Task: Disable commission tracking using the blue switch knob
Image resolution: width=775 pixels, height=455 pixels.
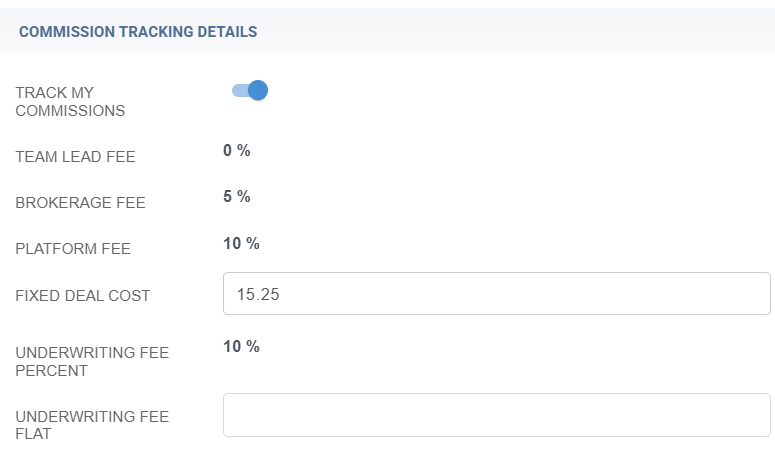Action: tap(258, 91)
